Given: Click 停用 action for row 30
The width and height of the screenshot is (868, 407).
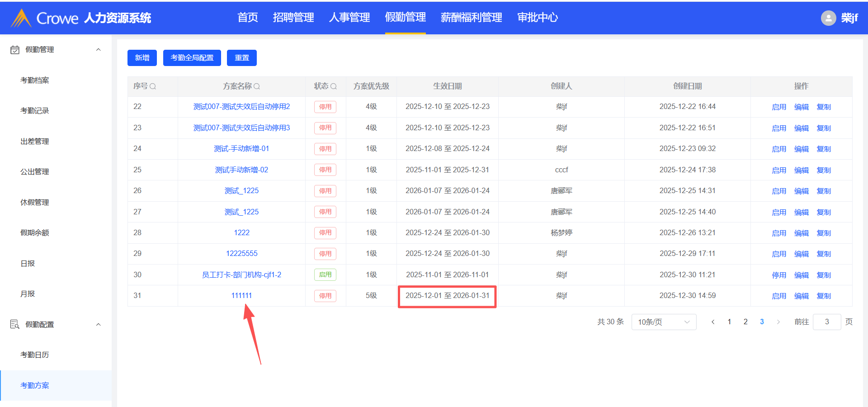Looking at the screenshot, I should pyautogui.click(x=779, y=275).
